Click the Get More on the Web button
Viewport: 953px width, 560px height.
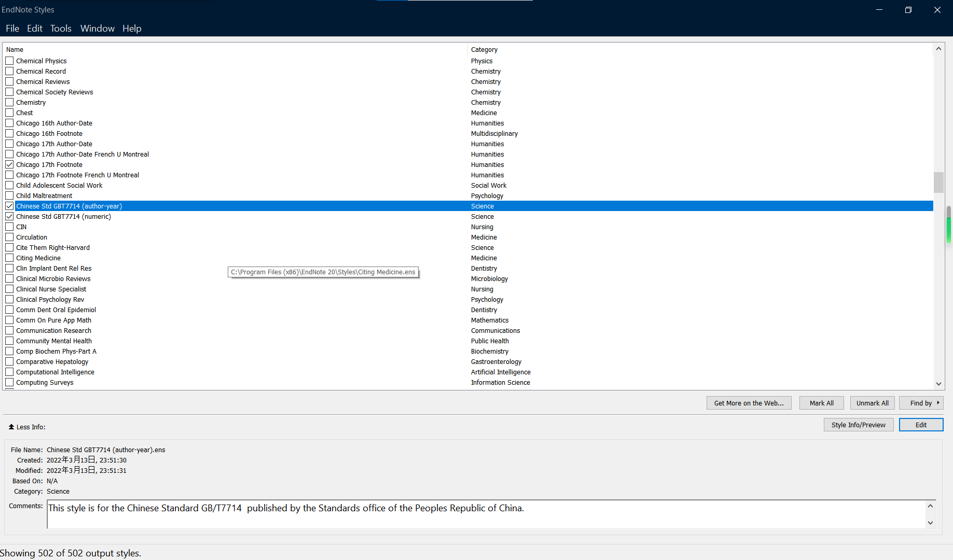[749, 403]
